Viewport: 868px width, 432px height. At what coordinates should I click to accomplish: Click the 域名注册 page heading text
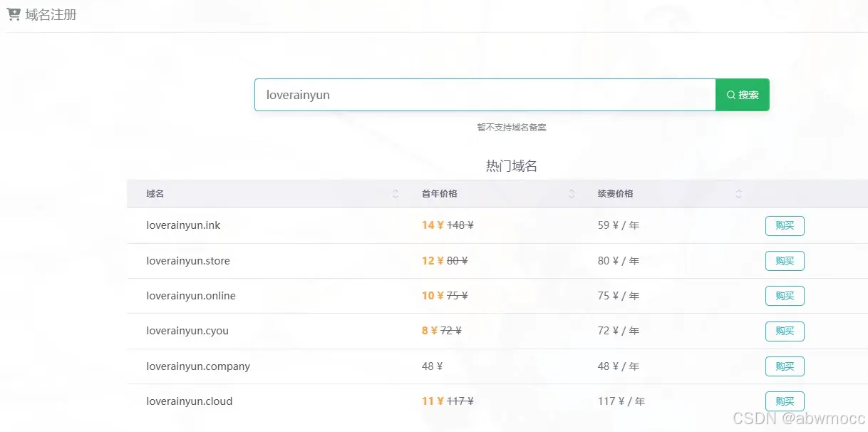(x=51, y=14)
